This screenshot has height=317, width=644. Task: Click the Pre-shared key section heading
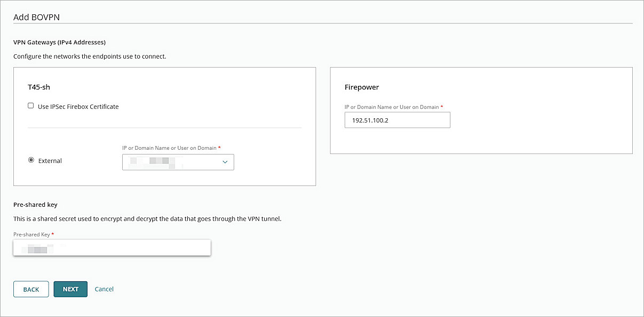click(35, 204)
